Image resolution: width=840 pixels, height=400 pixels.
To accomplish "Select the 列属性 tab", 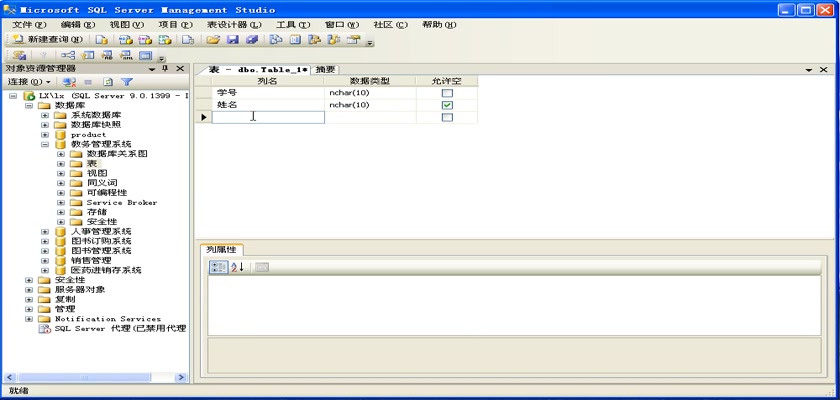I will [x=221, y=250].
